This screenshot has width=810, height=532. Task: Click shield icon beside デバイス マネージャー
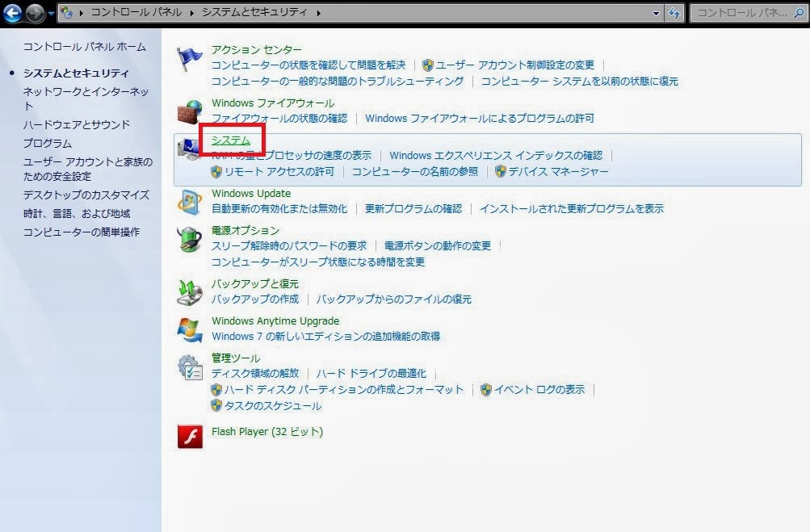point(501,171)
